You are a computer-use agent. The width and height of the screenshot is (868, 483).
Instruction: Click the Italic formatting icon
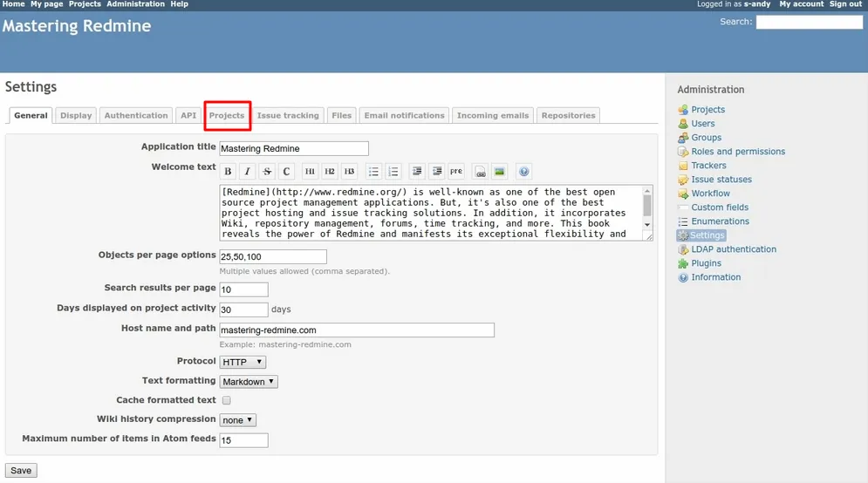248,172
